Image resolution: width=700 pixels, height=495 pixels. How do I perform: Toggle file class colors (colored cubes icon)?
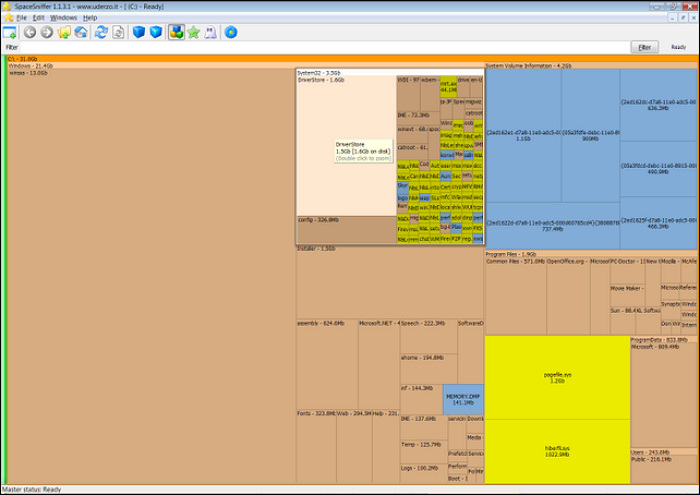[x=176, y=32]
